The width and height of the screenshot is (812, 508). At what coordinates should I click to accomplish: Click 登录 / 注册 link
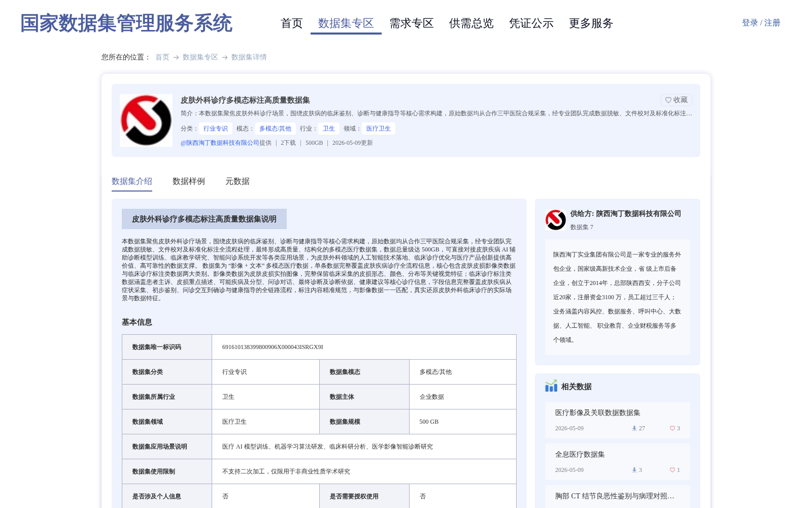click(x=761, y=23)
